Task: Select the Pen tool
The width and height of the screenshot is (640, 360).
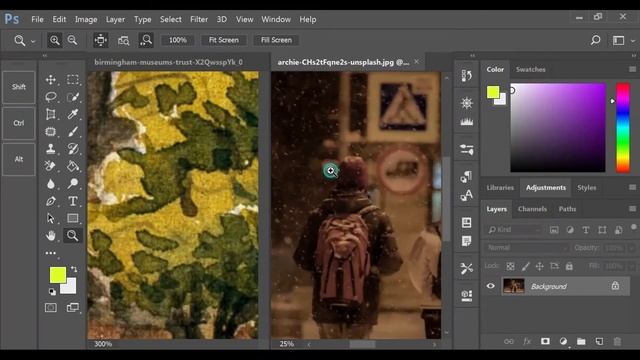Action: point(51,201)
